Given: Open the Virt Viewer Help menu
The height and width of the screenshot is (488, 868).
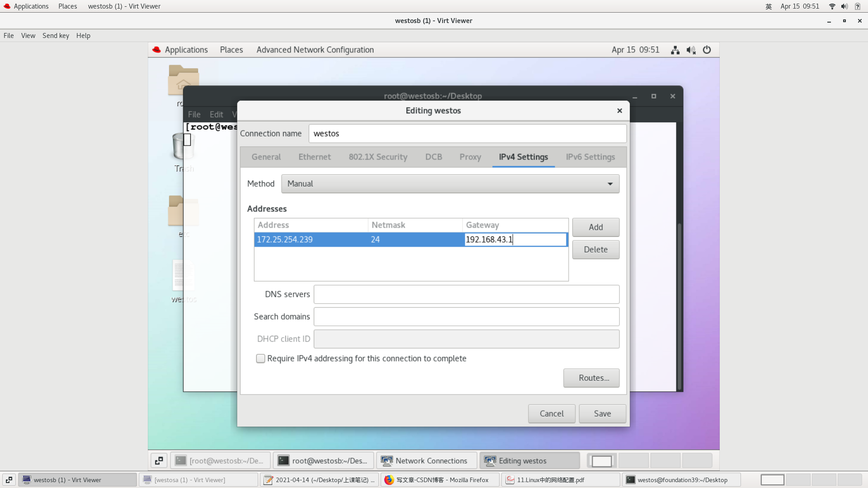Looking at the screenshot, I should point(83,36).
